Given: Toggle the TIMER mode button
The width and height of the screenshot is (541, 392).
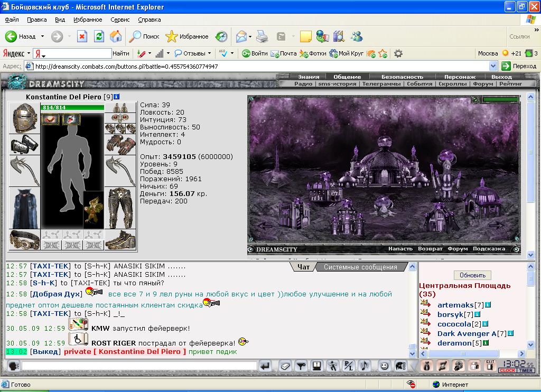Looking at the screenshot, I should [x=526, y=370].
